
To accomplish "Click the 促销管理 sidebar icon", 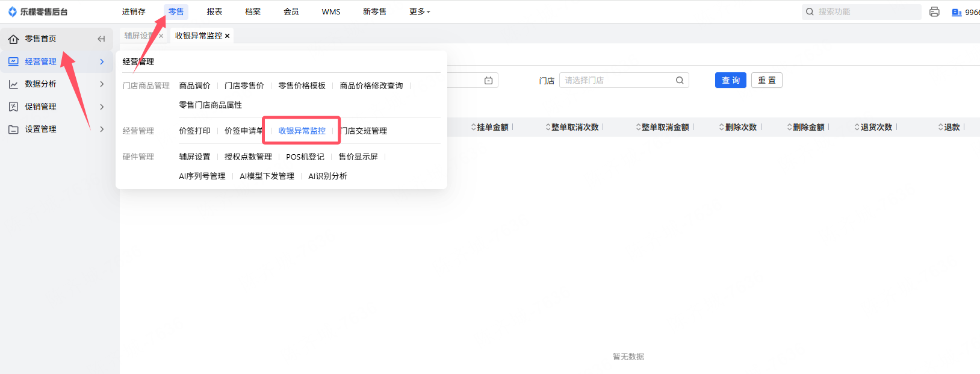I will (13, 107).
